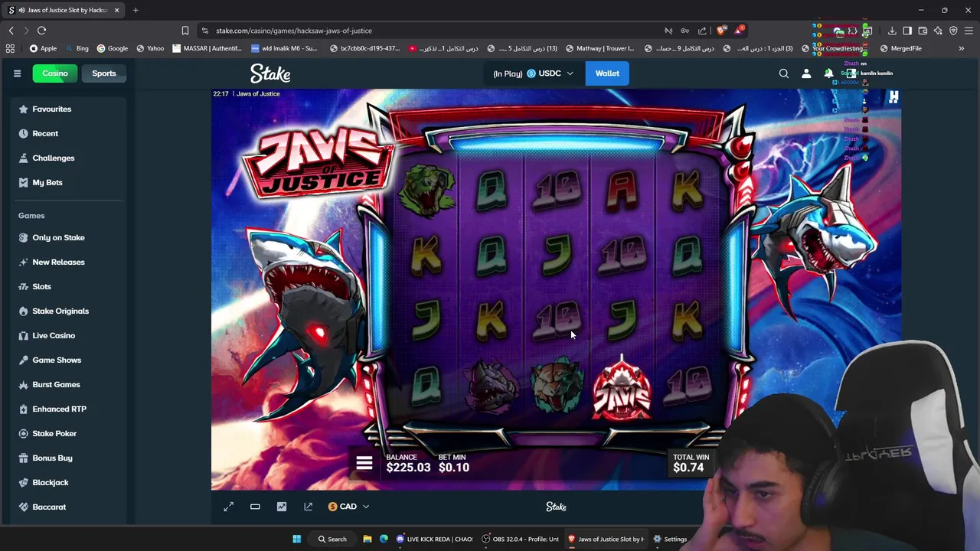Open the Apple bookmark
Viewport: 980px width, 551px height.
(x=43, y=48)
